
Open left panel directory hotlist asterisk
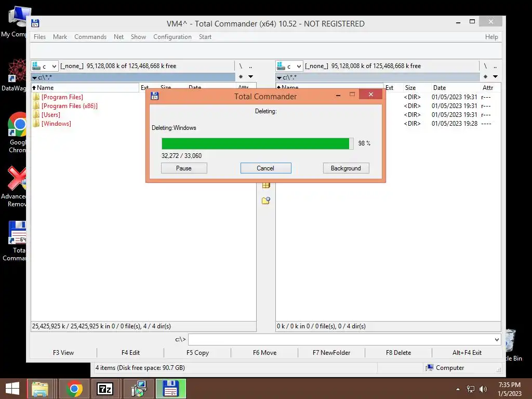click(x=241, y=77)
